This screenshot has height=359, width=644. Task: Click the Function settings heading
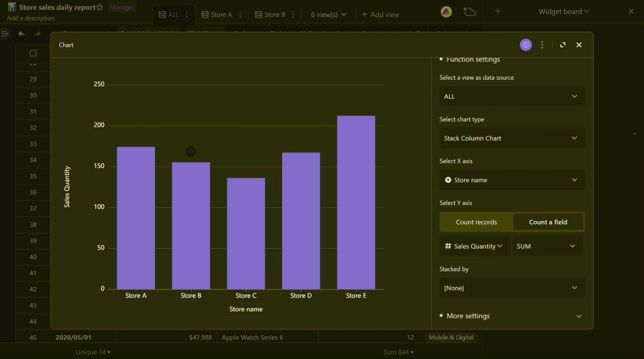pyautogui.click(x=473, y=60)
